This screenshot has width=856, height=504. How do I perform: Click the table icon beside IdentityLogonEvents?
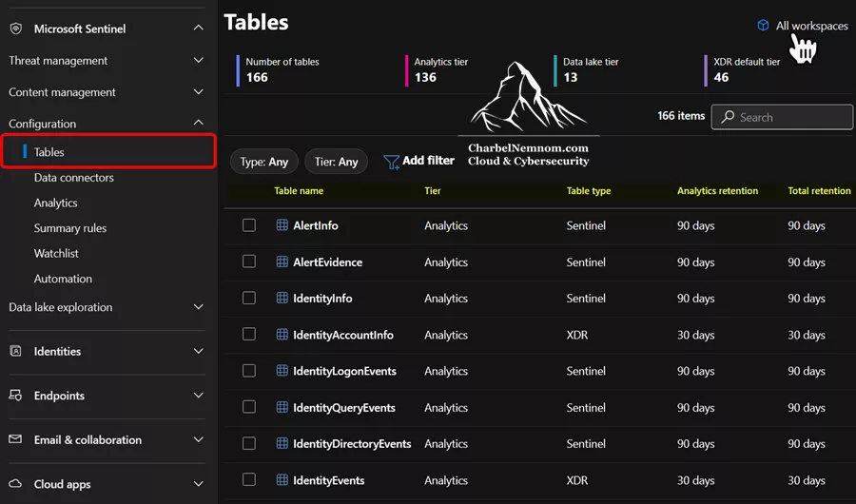coord(282,370)
